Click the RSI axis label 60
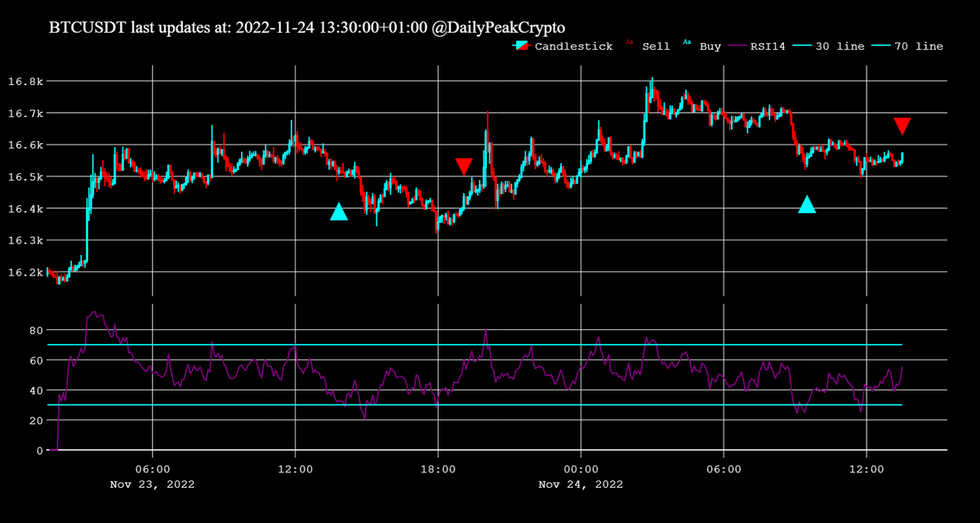The height and width of the screenshot is (523, 980). 35,360
